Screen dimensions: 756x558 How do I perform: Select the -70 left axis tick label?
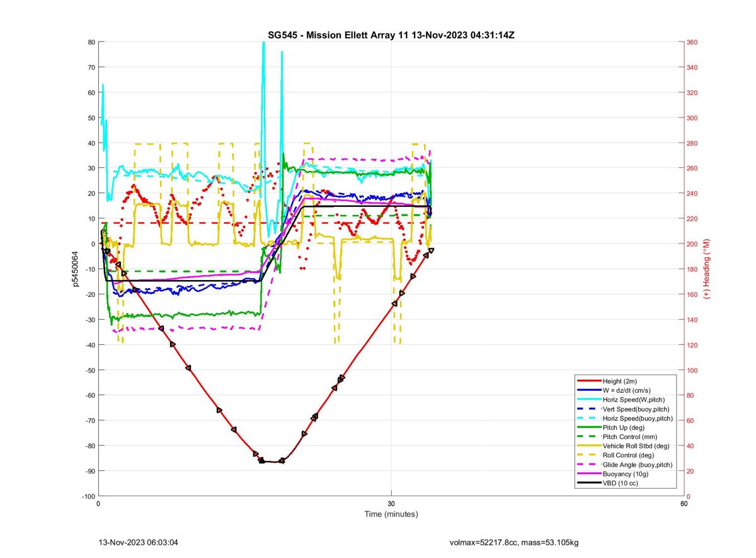[90, 421]
